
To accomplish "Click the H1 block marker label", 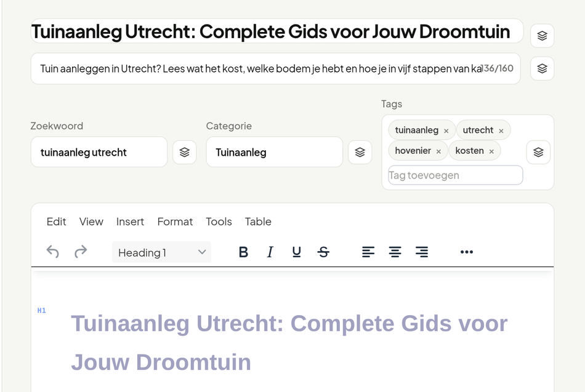I will 41,310.
